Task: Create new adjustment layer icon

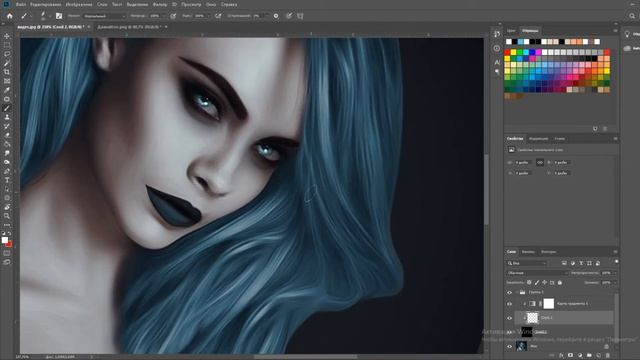Action: [x=580, y=356]
